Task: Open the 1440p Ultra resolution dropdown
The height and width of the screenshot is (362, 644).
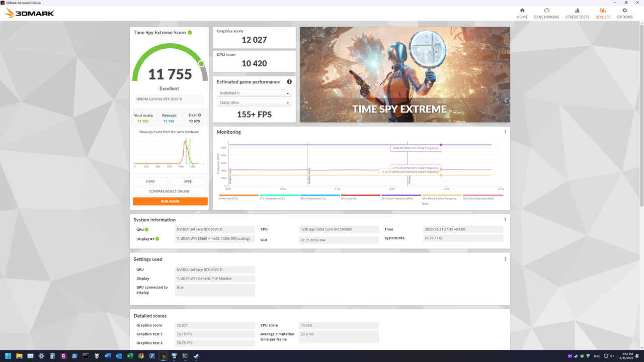Action: click(254, 103)
